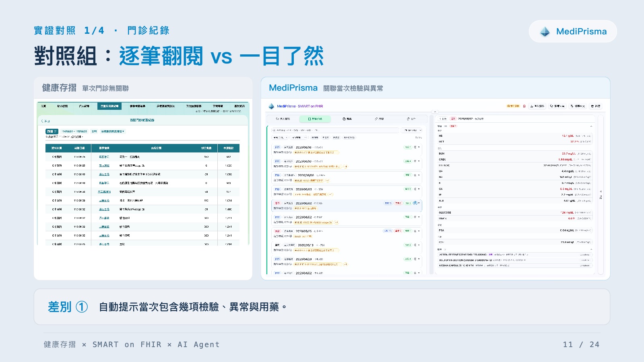This screenshot has height=362, width=644.
Task: Select the 2026/06/10 encounter card
Action: 347,164
